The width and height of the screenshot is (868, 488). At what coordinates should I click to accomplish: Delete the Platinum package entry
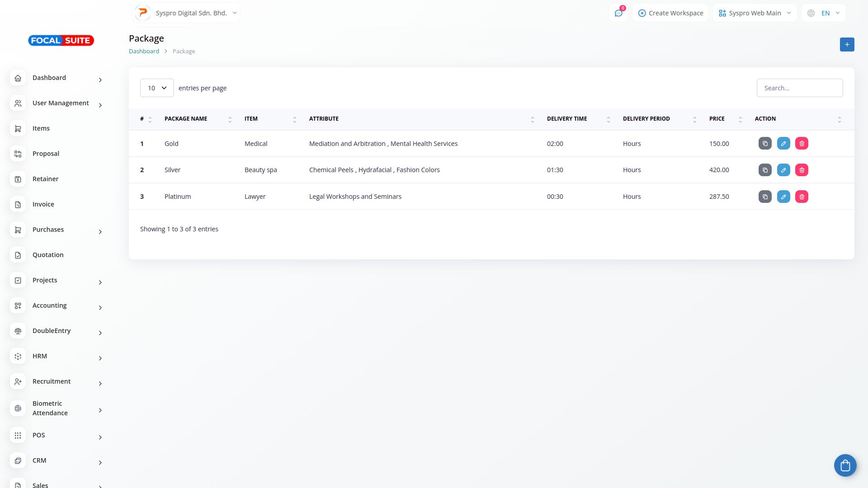coord(802,197)
